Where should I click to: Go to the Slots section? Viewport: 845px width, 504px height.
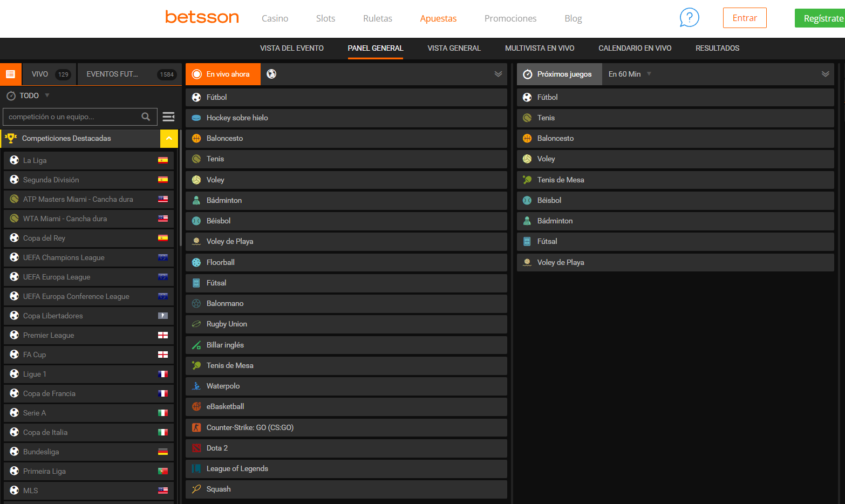(x=326, y=18)
